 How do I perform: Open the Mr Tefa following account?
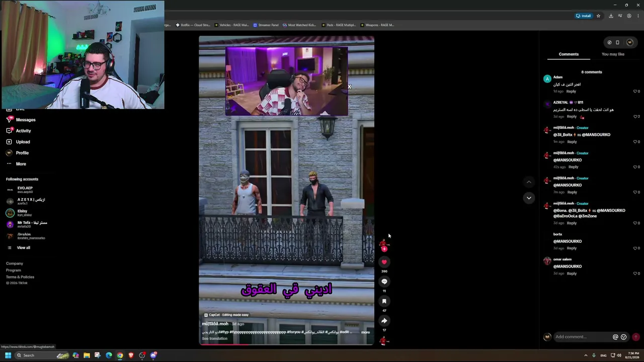[x=26, y=224]
